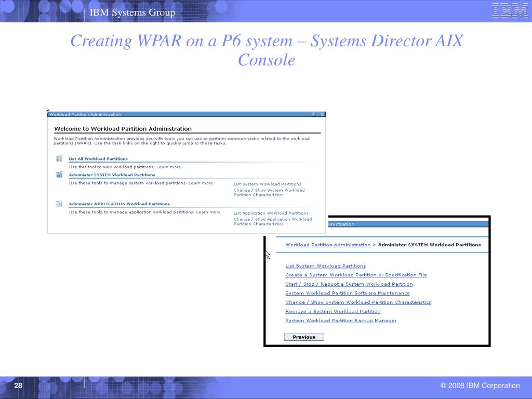Open Create a System Workload Partition or Specification File
Viewport: 532px width, 399px height.
[x=356, y=275]
